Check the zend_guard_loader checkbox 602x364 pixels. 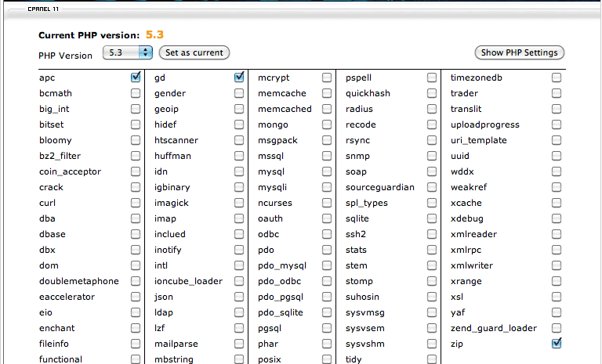click(557, 328)
